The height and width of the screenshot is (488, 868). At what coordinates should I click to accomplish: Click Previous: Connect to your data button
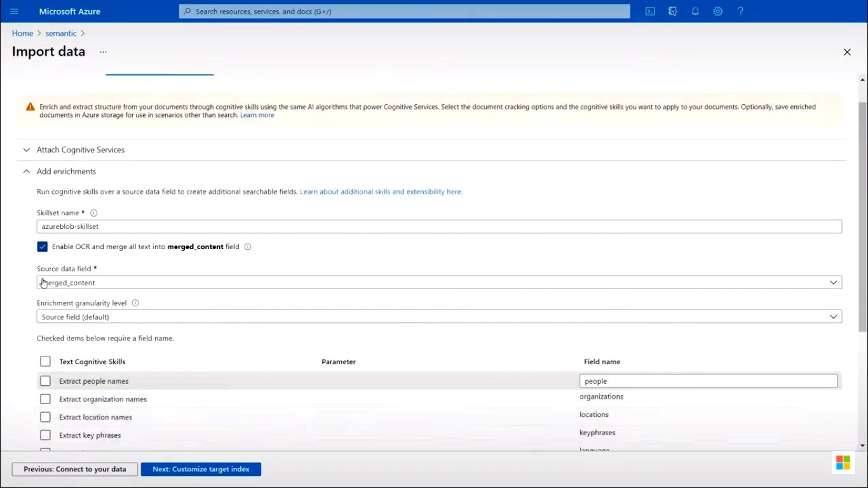(x=74, y=469)
